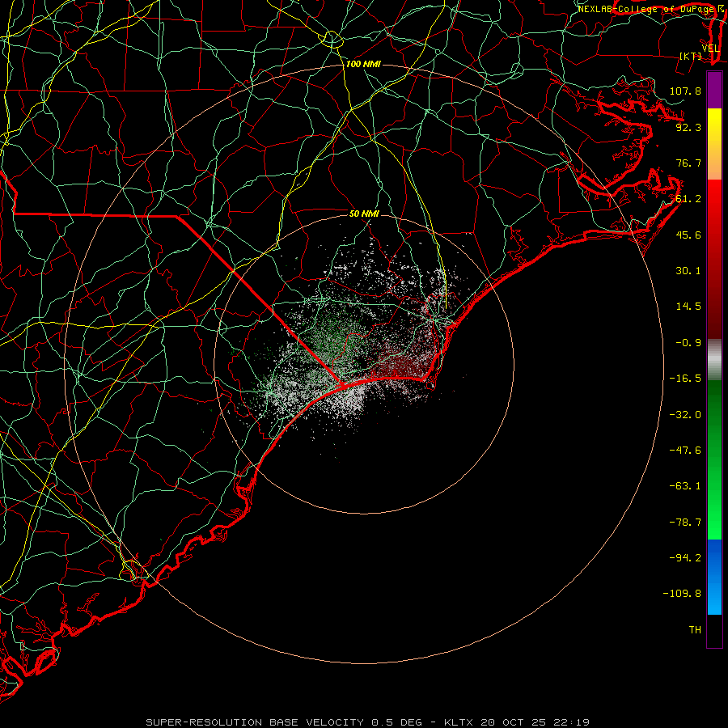Click the 107.8 velocity scale value

[x=685, y=91]
